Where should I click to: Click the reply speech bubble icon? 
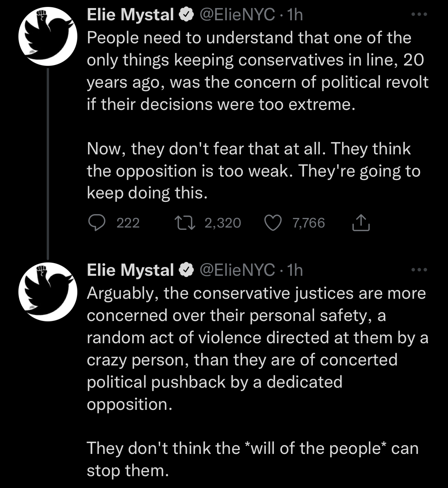(97, 223)
